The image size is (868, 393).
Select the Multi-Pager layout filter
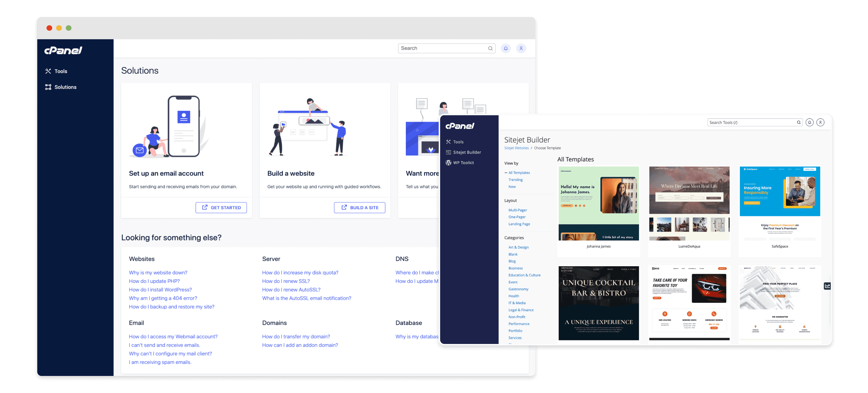point(517,210)
